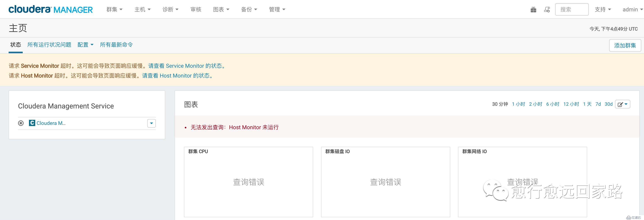
Task: Click the 查询错误 text in 群集 CPU chart
Action: coord(249,182)
